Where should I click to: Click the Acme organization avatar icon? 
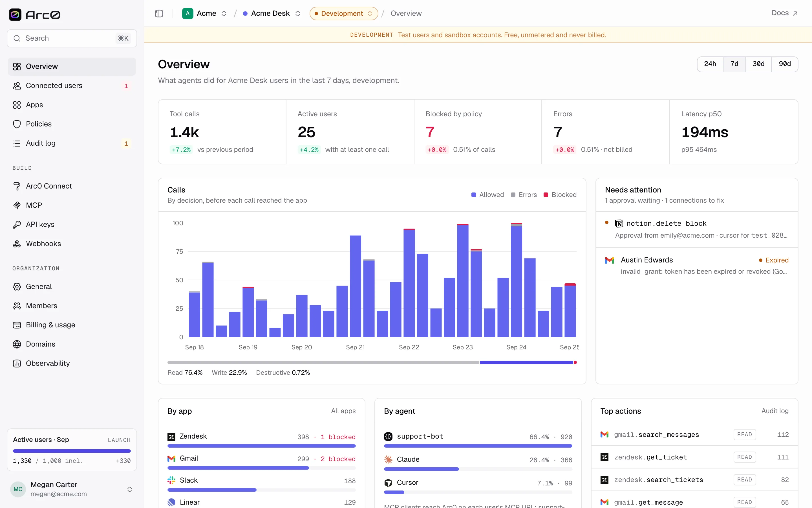(187, 14)
